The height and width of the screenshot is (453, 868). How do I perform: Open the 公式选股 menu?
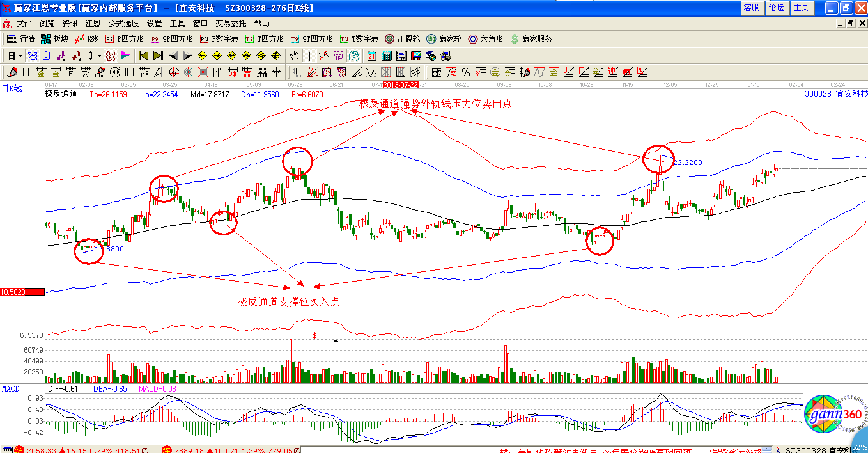tap(123, 23)
